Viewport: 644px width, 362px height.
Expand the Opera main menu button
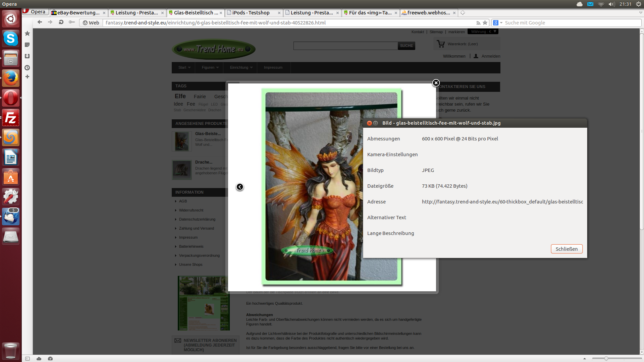35,12
